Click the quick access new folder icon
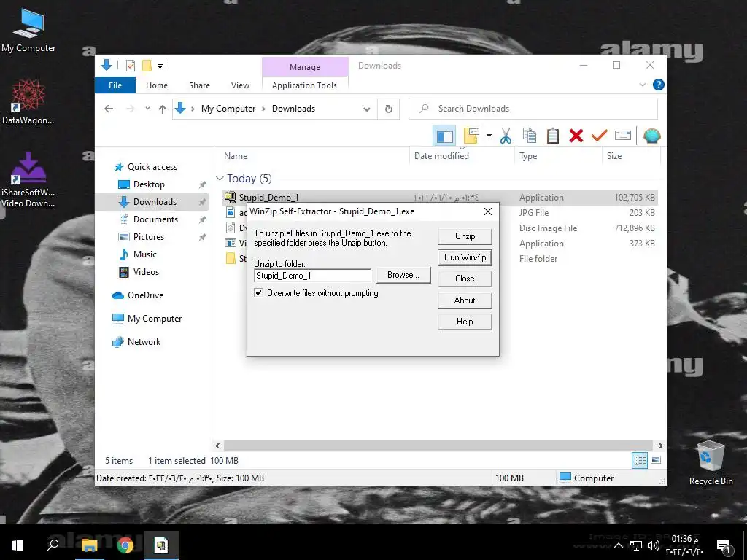747x560 pixels. (147, 66)
